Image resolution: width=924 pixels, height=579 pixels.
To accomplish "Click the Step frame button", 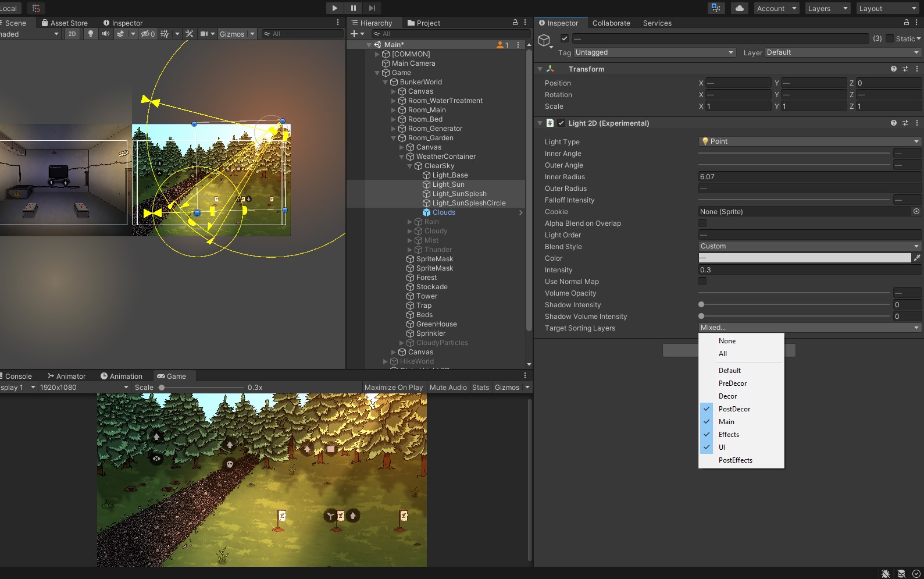I will (x=372, y=8).
